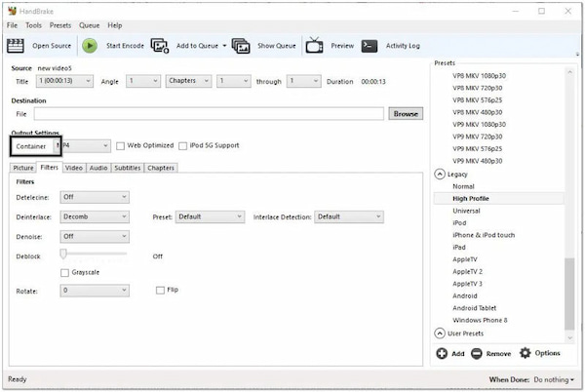
Task: Open the Interlace Detection dropdown
Action: pyautogui.click(x=349, y=216)
